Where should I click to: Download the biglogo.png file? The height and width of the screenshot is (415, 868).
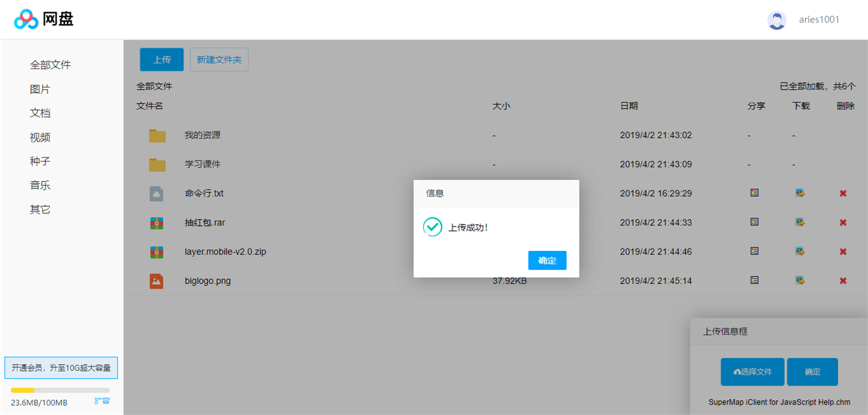[x=800, y=280]
